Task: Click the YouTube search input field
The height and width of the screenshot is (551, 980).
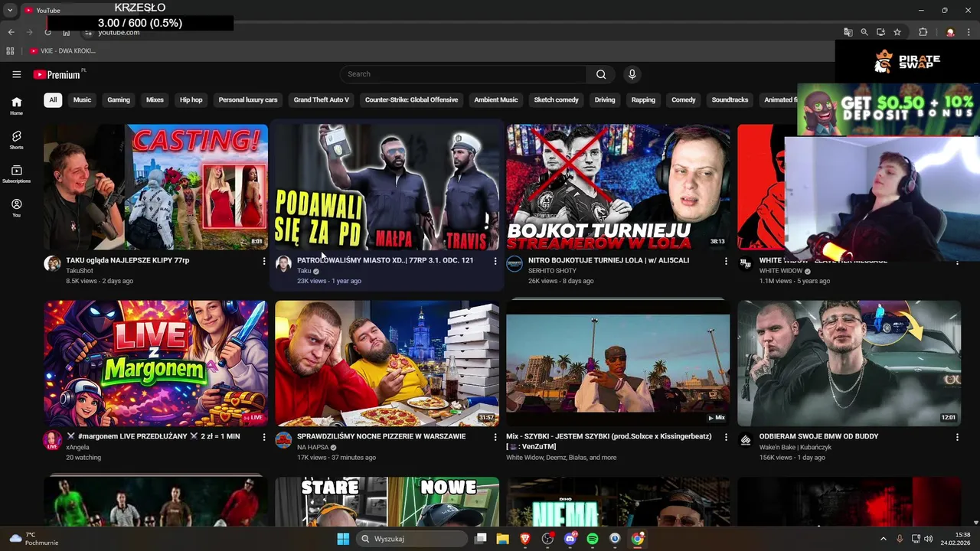Action: tap(463, 74)
